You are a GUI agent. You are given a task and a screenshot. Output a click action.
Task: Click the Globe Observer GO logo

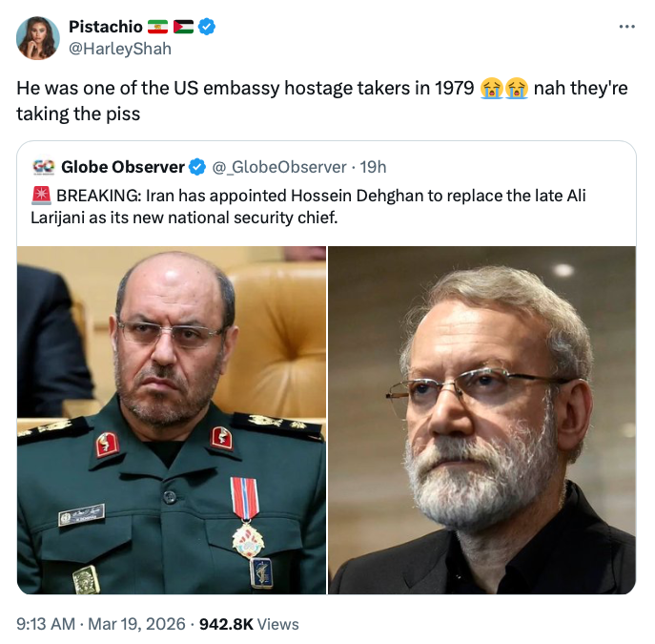click(43, 167)
